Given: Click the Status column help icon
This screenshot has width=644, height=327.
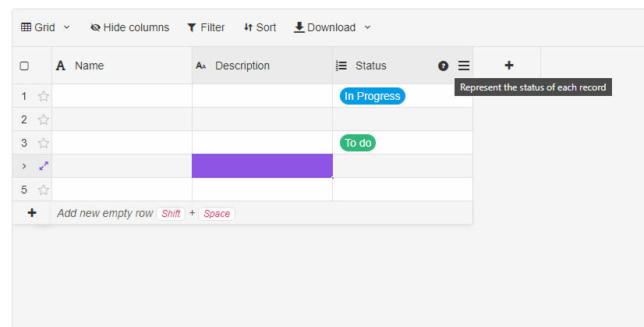Looking at the screenshot, I should click(x=443, y=66).
